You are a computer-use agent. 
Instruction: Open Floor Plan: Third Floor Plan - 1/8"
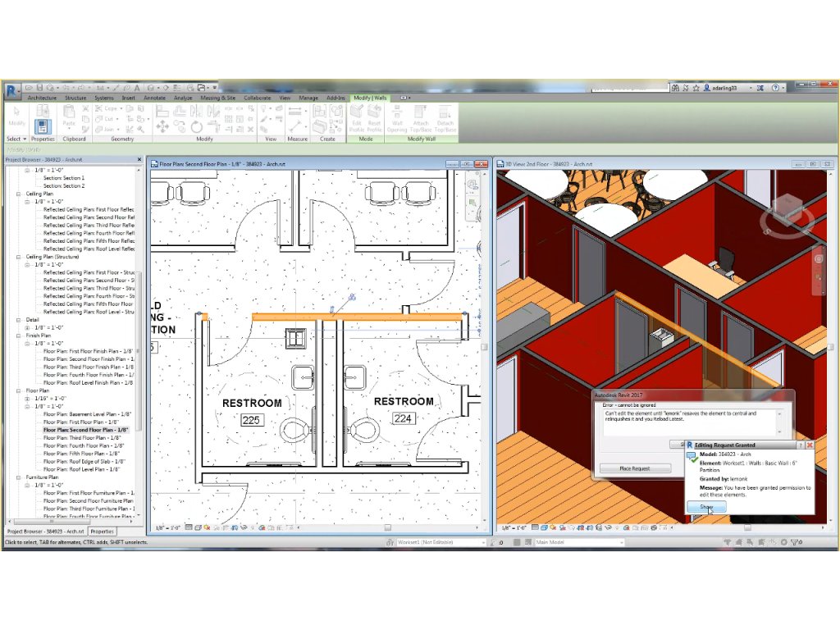[x=82, y=438]
